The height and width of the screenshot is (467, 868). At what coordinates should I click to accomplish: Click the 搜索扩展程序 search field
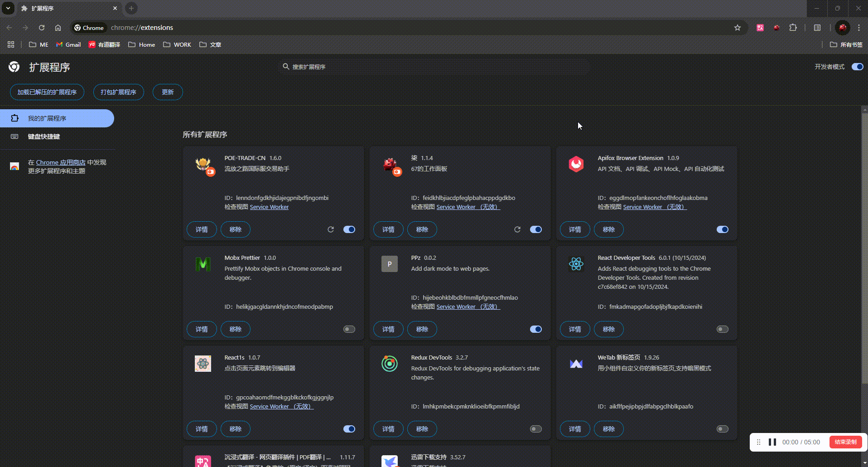[434, 67]
